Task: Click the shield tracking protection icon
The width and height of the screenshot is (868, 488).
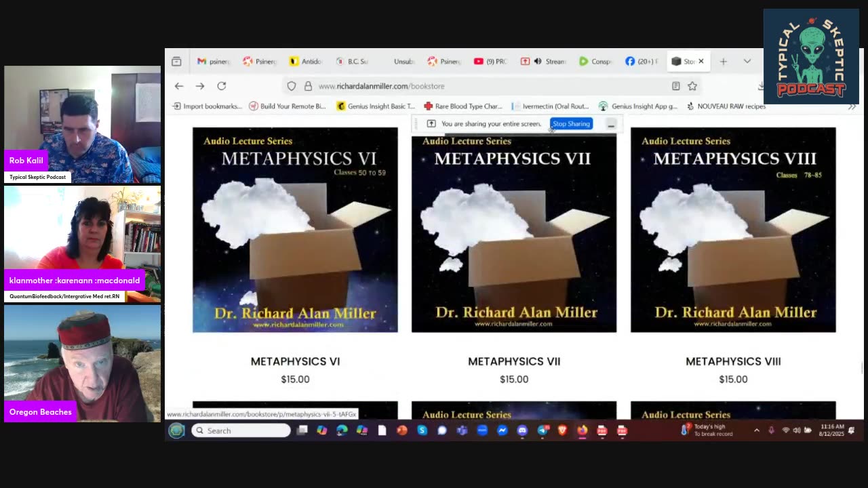Action: [292, 86]
